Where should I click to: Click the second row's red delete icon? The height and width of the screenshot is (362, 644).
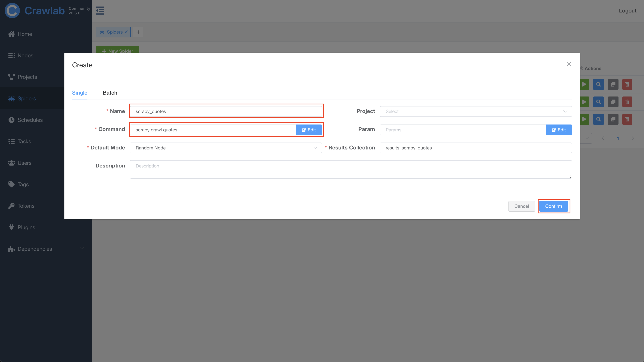(x=627, y=102)
